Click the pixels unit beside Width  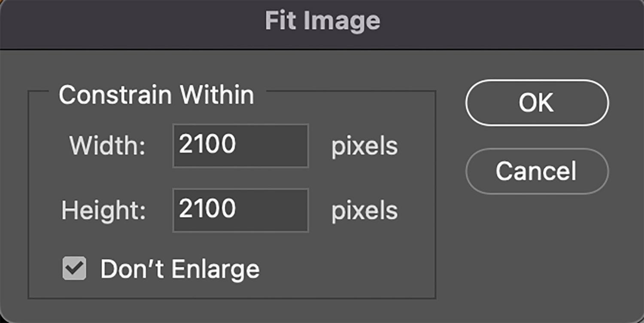coord(364,146)
